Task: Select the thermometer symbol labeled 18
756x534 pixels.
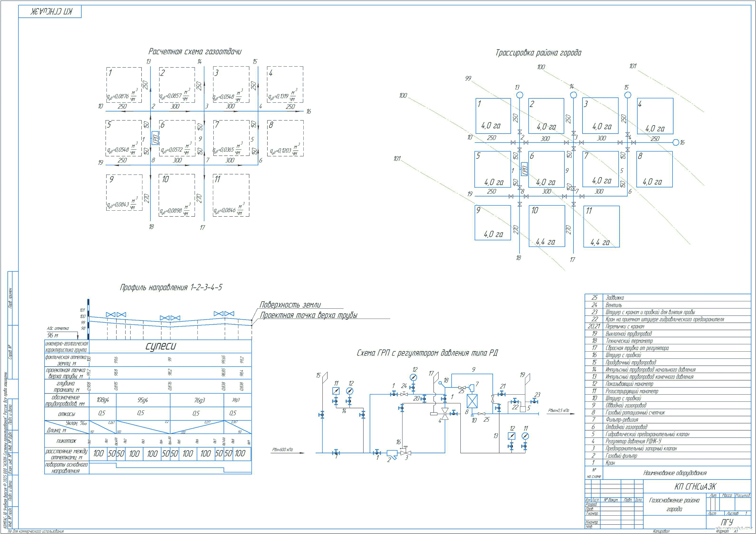Action: pos(440,383)
